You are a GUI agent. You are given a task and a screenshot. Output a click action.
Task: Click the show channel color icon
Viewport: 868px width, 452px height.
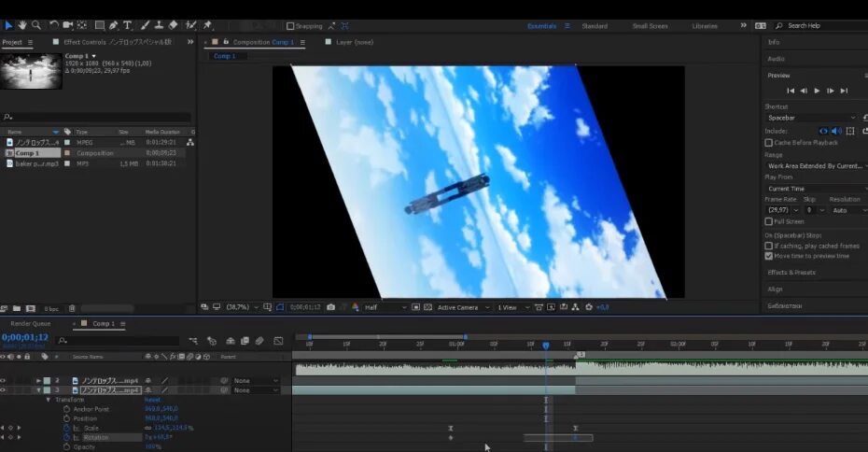tap(355, 307)
